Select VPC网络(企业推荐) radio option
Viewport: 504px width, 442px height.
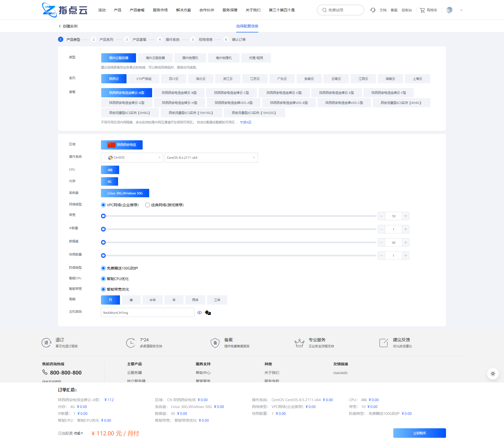click(103, 205)
